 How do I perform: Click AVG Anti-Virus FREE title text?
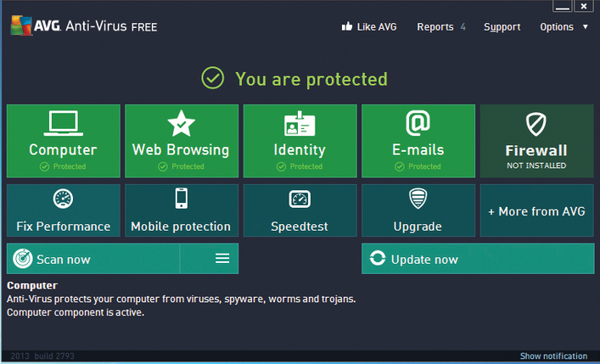[x=96, y=26]
